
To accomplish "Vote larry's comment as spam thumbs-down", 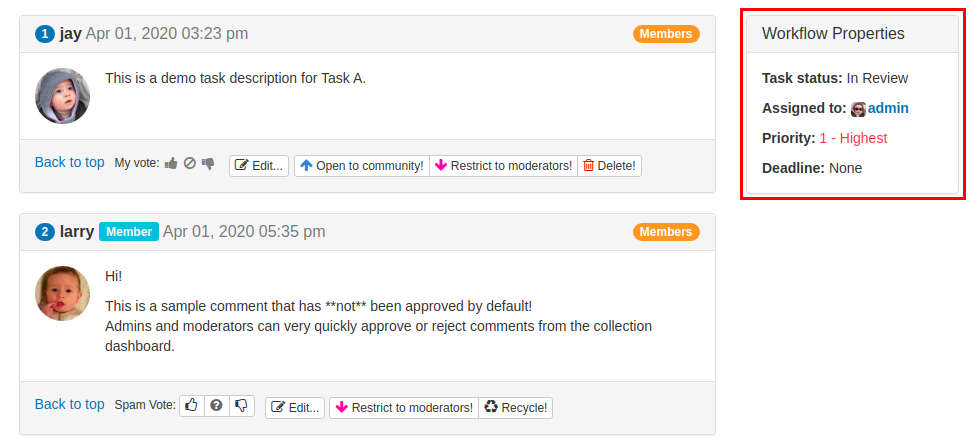I will pyautogui.click(x=242, y=406).
